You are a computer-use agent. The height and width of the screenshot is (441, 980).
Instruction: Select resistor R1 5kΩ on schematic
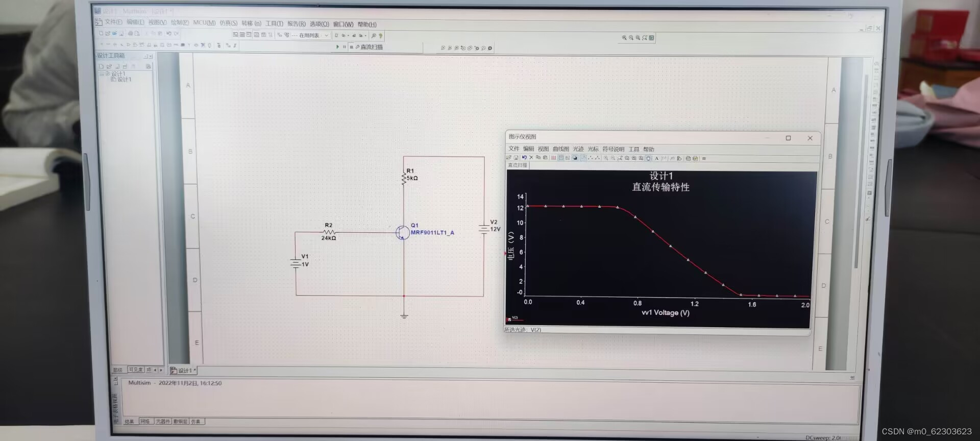tap(404, 177)
